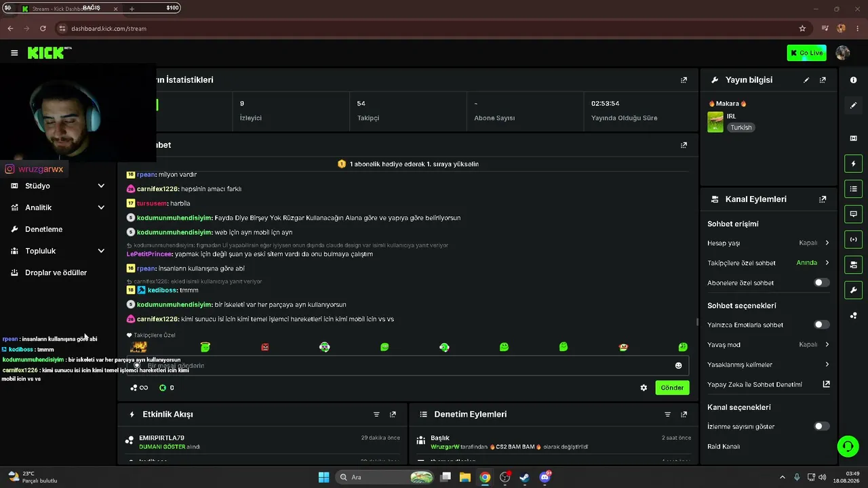Open Steam from the taskbar
Viewport: 868px width, 488px height.
(524, 477)
